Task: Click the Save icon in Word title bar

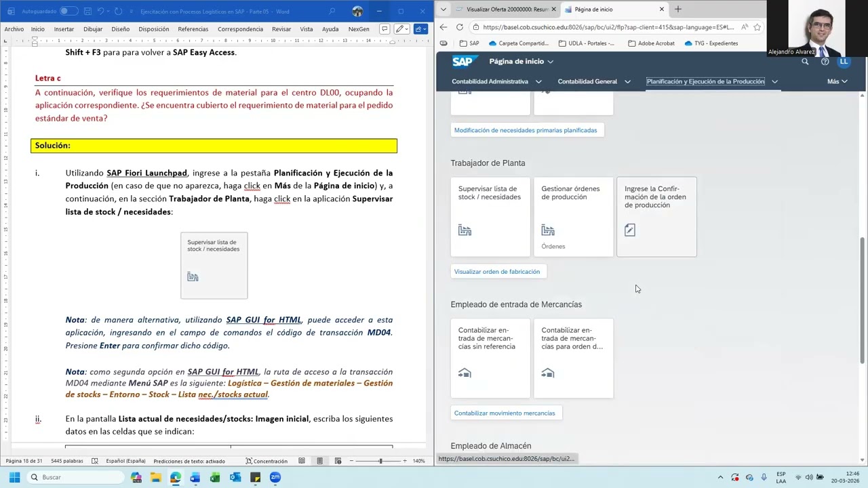Action: tap(87, 11)
